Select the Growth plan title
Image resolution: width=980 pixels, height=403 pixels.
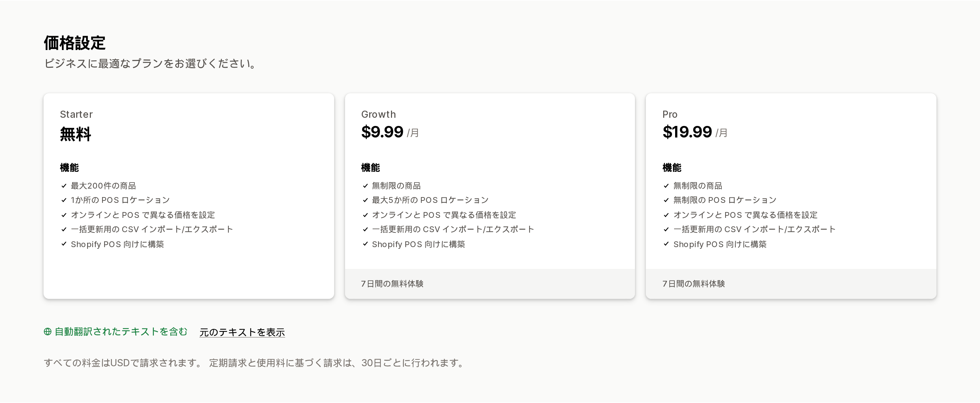pos(378,115)
